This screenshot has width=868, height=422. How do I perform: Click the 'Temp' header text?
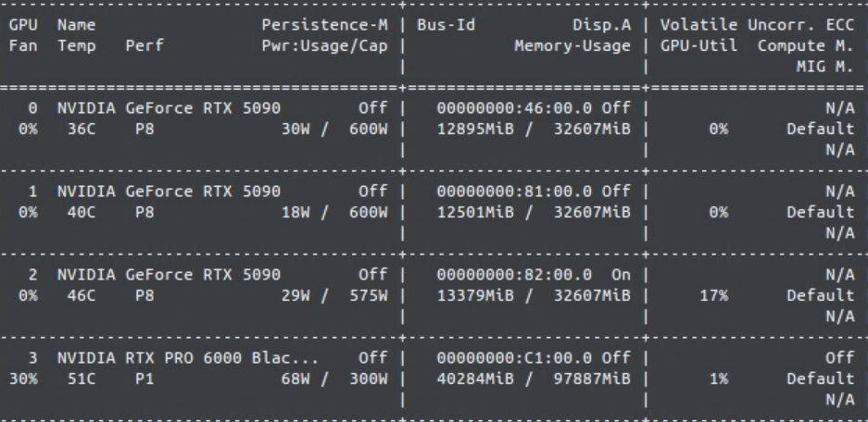coord(77,46)
